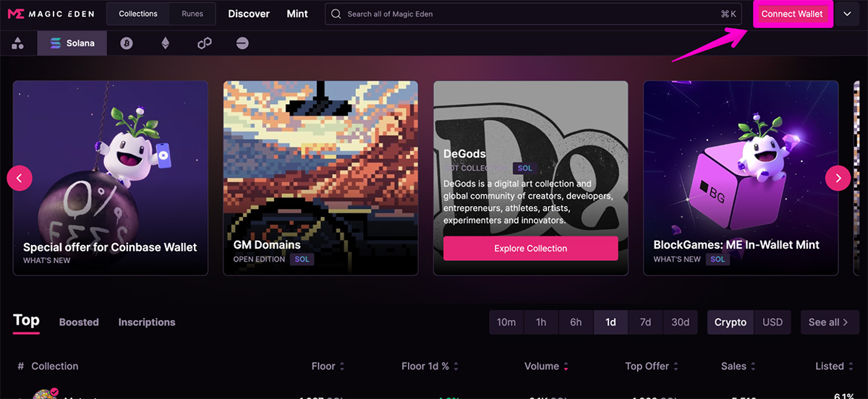The width and height of the screenshot is (868, 399).
Task: Open Special offer for Coinbase Wallet card
Action: tap(111, 178)
